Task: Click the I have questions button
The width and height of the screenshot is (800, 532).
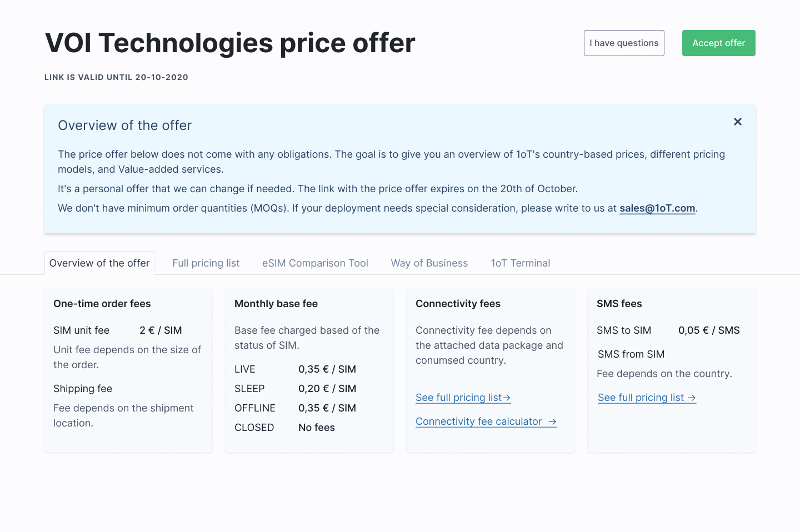Action: pos(624,43)
